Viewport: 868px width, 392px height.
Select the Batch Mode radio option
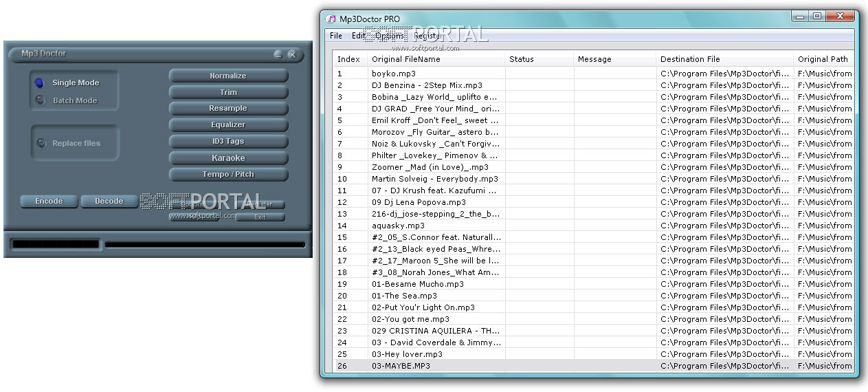(x=39, y=100)
